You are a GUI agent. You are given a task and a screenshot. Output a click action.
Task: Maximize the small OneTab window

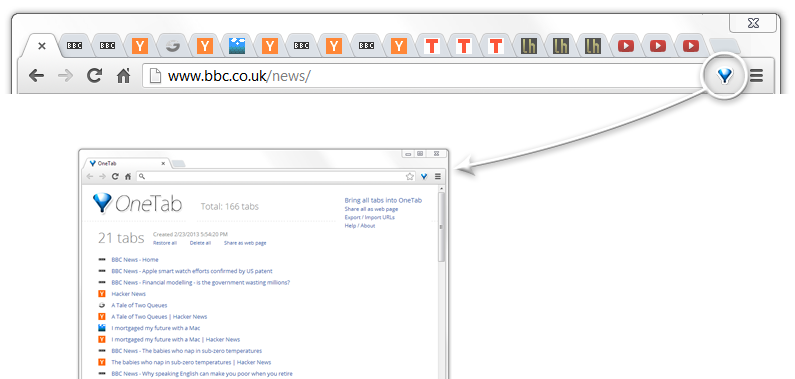click(420, 154)
